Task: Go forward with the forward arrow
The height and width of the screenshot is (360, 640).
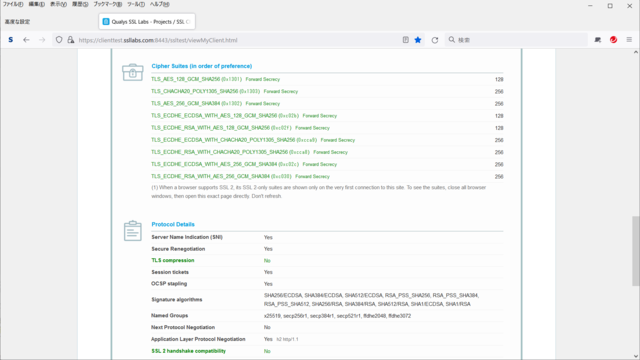Action: tap(42, 40)
